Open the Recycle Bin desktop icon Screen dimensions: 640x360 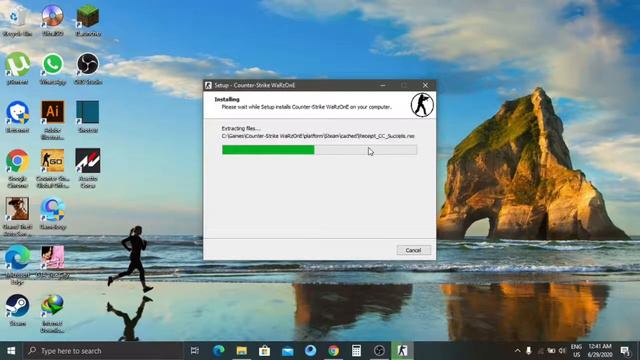pyautogui.click(x=17, y=21)
